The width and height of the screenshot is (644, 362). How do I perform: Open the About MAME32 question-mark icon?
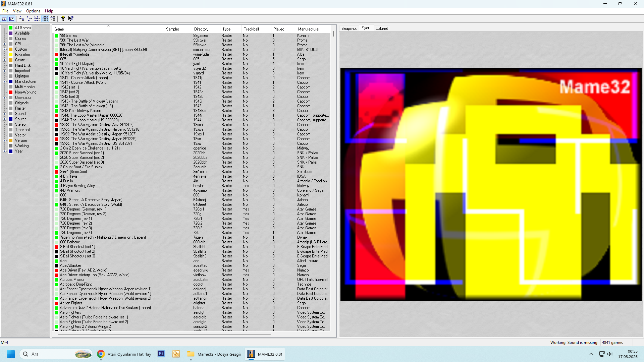(x=63, y=18)
